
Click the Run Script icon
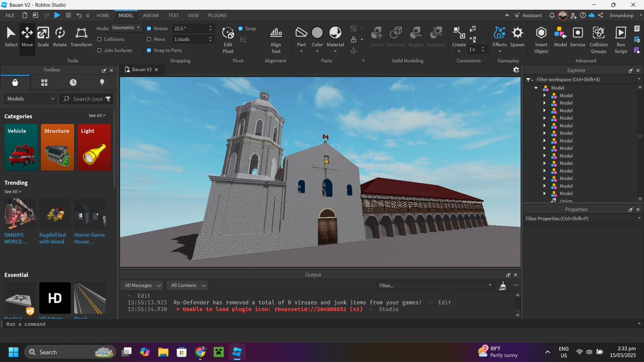coord(621,40)
